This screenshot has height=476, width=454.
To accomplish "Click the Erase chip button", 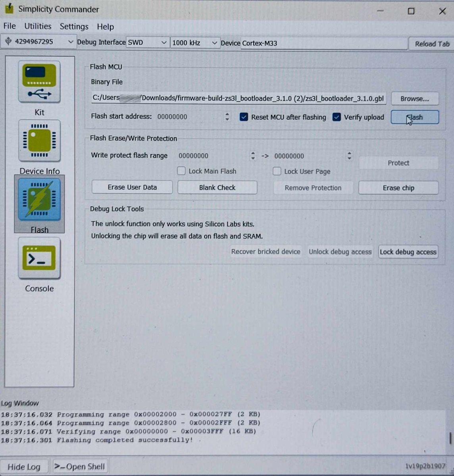I will coord(398,188).
